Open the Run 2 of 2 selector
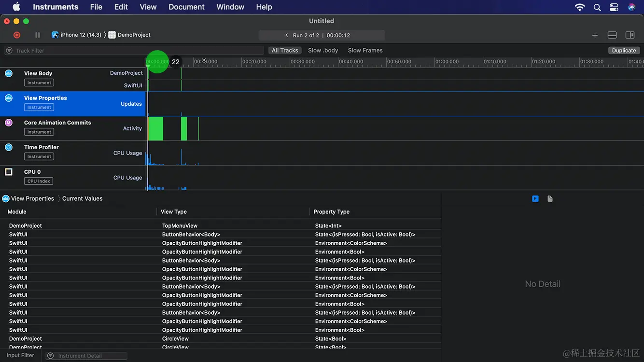The image size is (644, 362). click(x=322, y=35)
